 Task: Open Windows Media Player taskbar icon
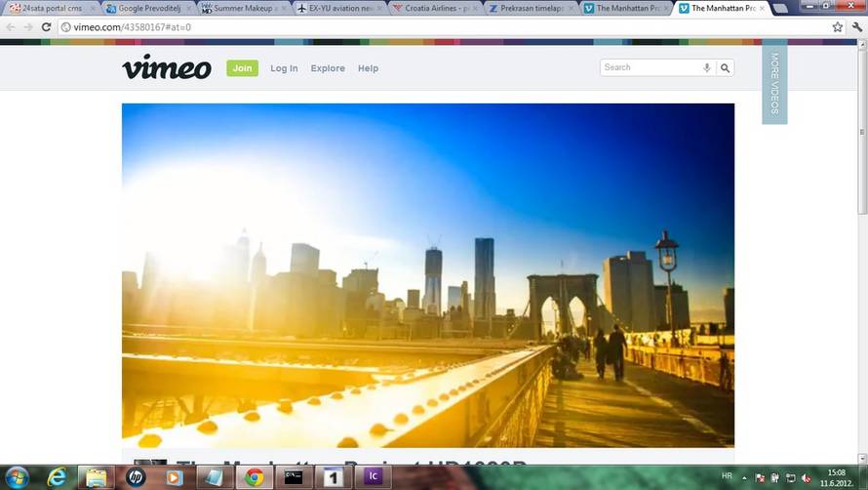pos(174,477)
